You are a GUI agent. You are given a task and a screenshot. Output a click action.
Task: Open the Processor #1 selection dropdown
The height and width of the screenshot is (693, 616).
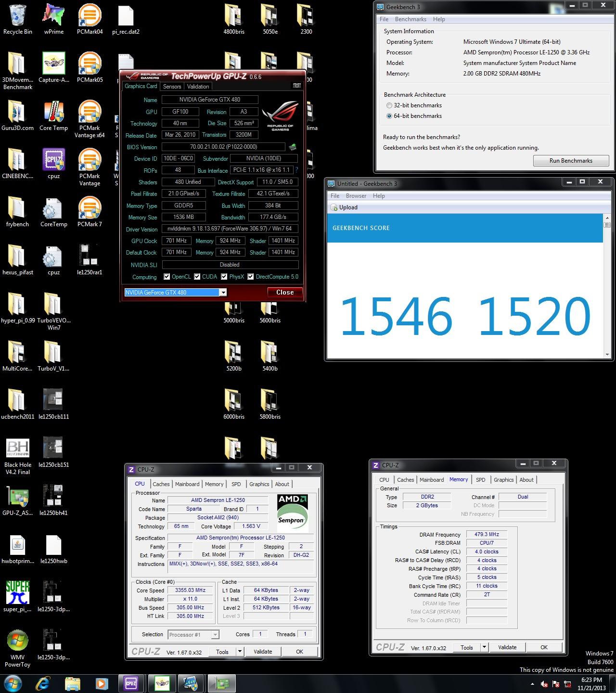[x=216, y=635]
